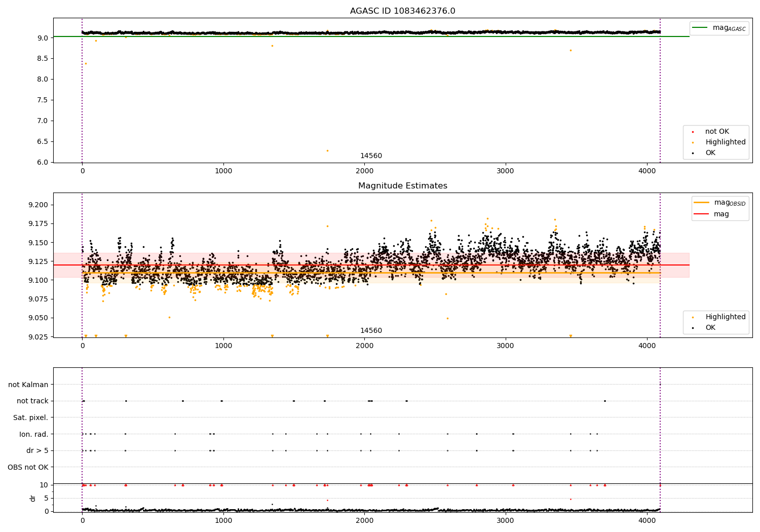
Task: Click 'not OK' legend entry in top plot
Action: (716, 132)
